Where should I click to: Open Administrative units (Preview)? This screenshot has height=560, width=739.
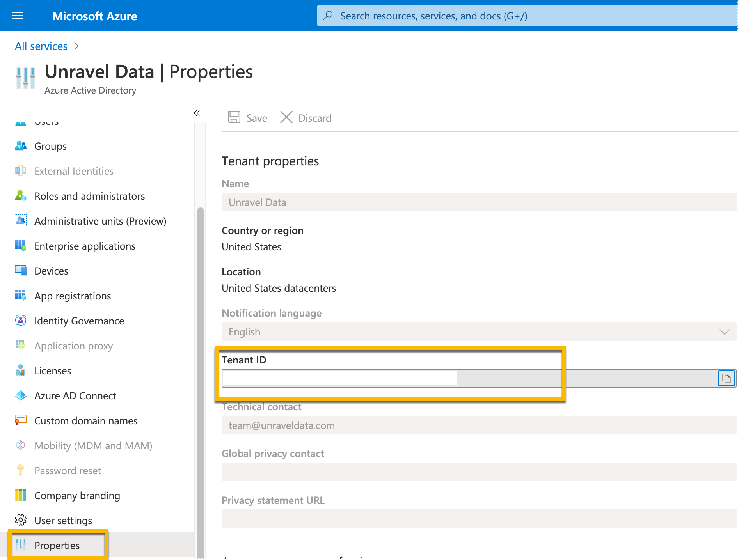click(100, 221)
